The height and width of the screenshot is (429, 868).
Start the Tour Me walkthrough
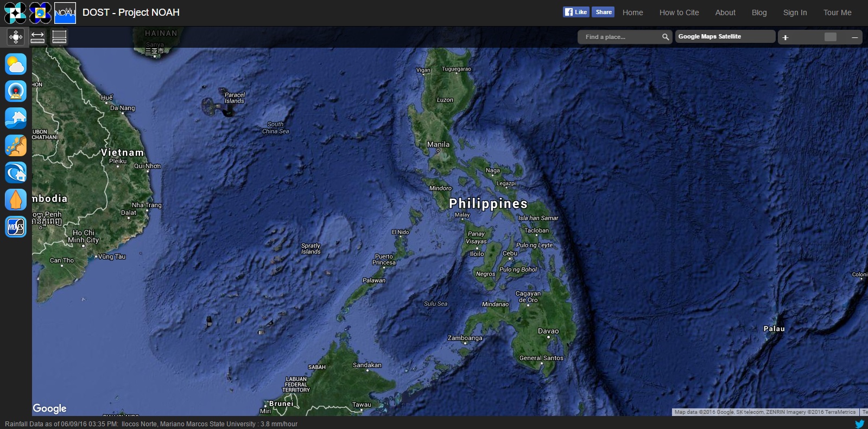(837, 12)
